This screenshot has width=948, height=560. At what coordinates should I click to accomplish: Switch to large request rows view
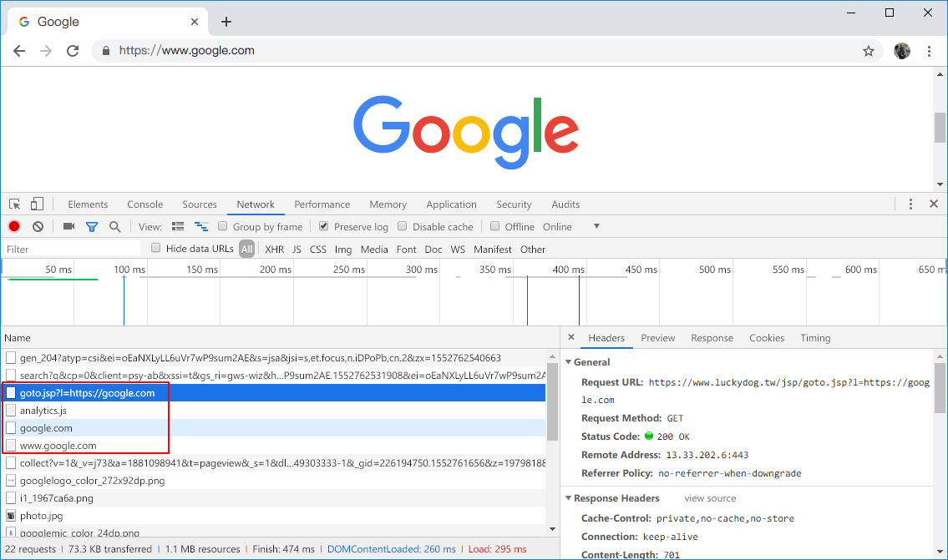pyautogui.click(x=178, y=226)
